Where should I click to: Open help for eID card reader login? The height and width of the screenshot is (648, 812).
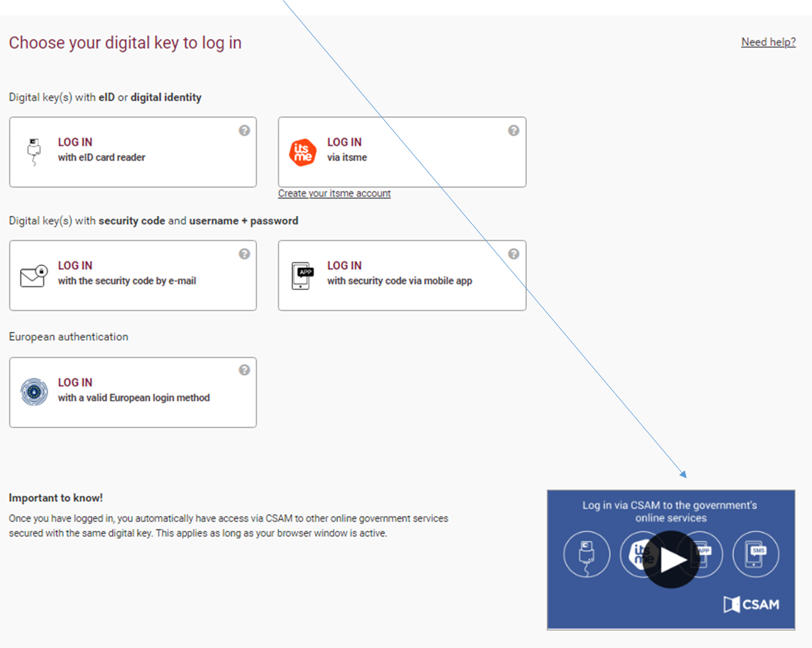click(244, 131)
